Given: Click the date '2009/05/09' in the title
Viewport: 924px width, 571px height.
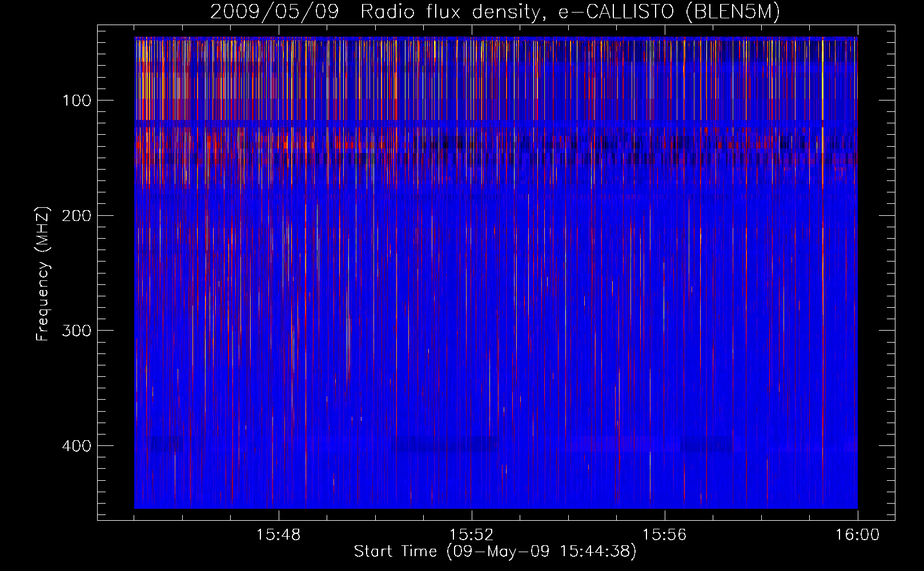Looking at the screenshot, I should coord(275,12).
